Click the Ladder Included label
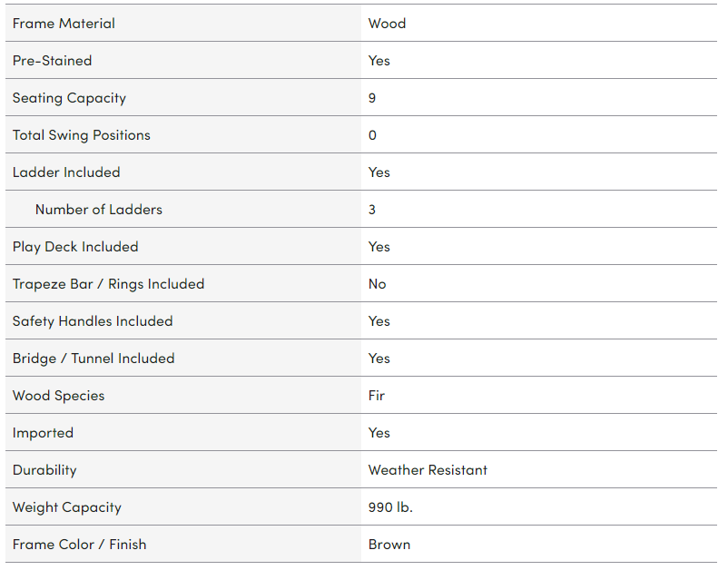Viewport: 728px width, 570px height. (x=66, y=172)
